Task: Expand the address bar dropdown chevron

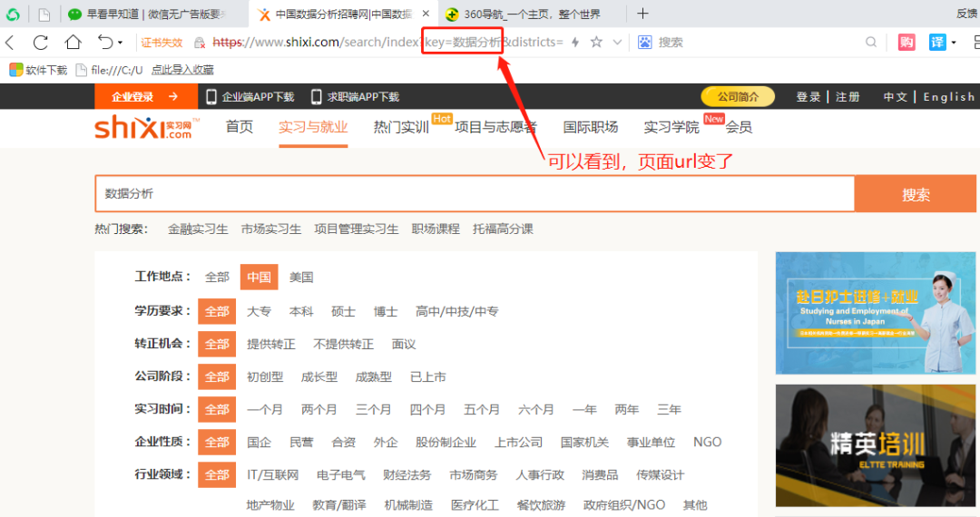Action: [618, 43]
